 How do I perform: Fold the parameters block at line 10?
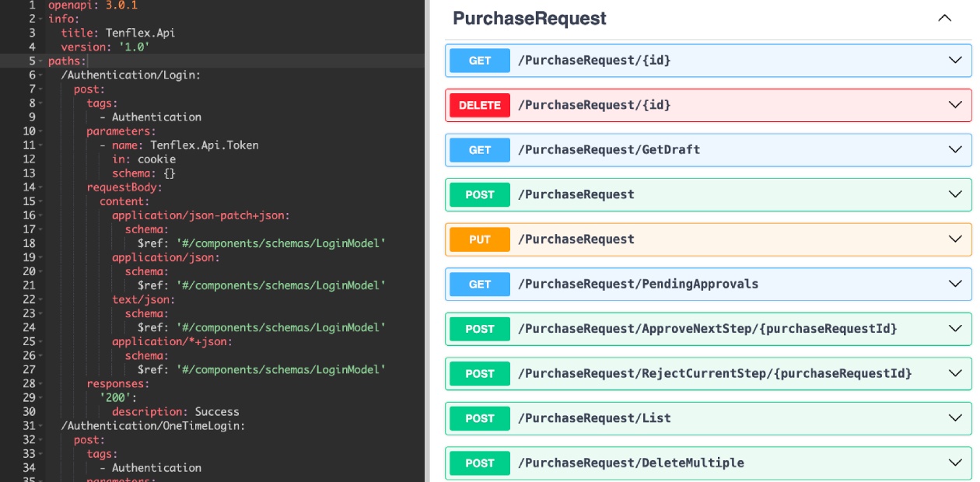click(x=41, y=131)
